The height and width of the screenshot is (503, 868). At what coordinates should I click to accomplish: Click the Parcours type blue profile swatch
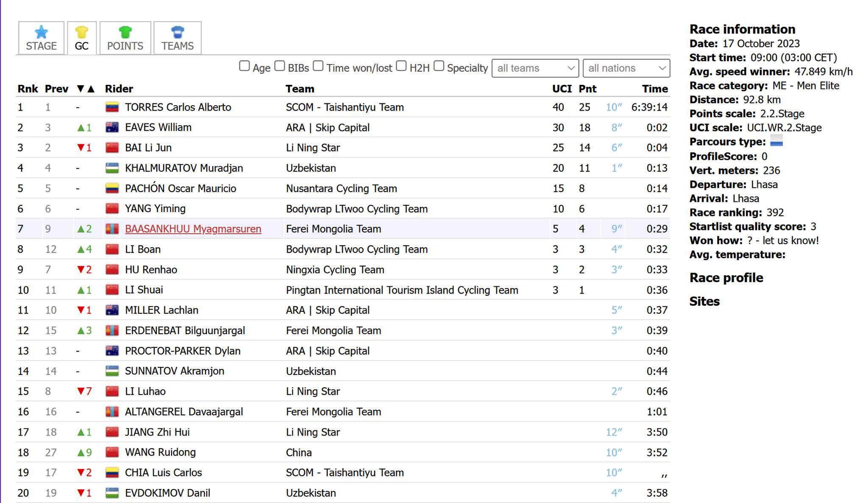click(776, 141)
